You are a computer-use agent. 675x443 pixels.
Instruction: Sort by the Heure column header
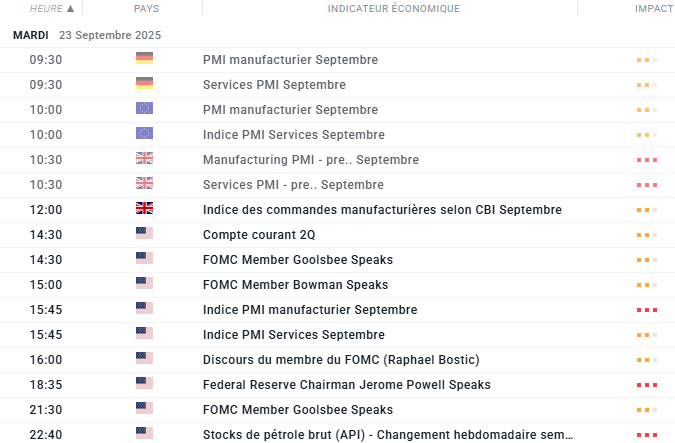pyautogui.click(x=51, y=9)
